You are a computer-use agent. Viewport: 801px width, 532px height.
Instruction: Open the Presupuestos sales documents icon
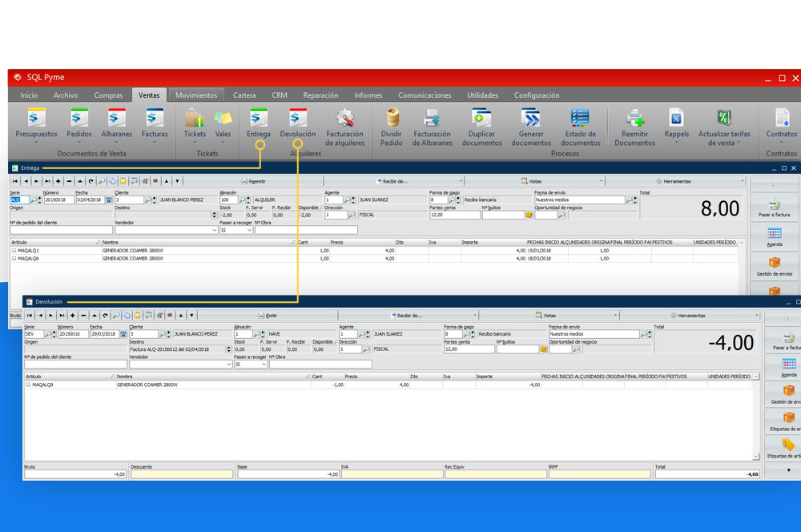coord(37,119)
